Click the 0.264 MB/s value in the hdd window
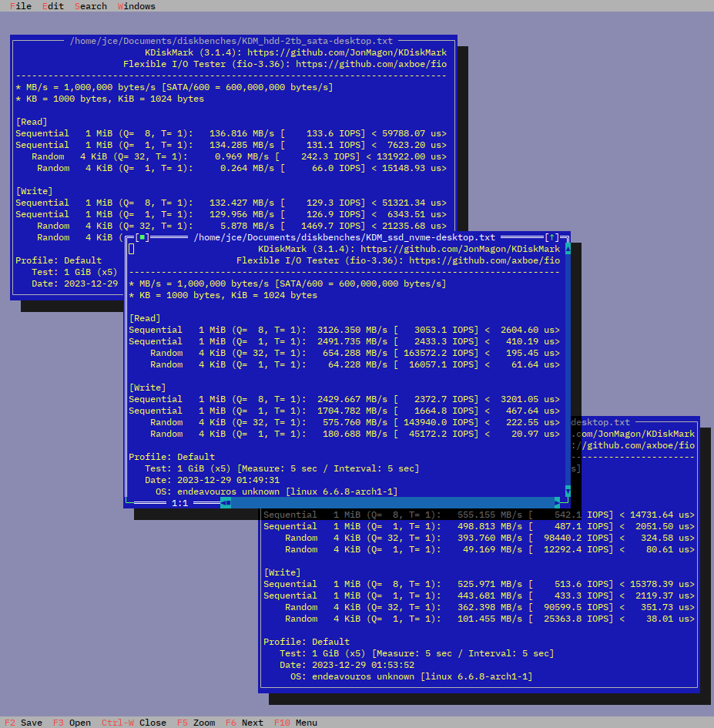This screenshot has height=728, width=714. pyautogui.click(x=247, y=168)
